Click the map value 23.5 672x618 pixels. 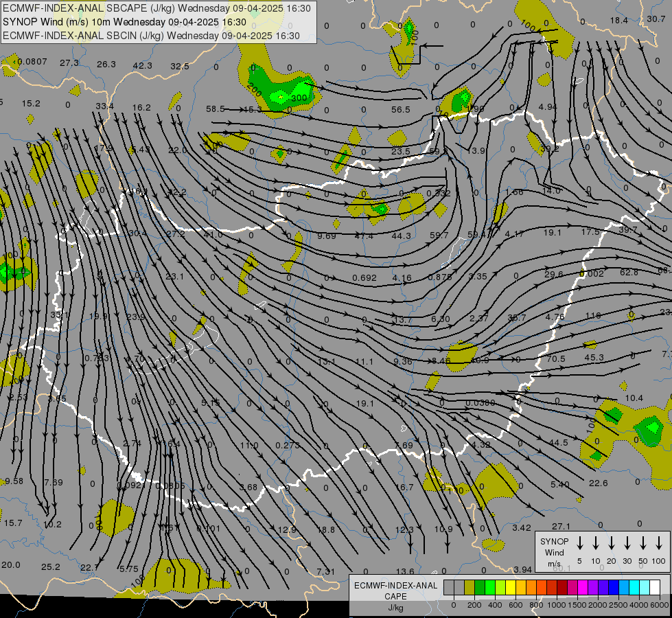pyautogui.click(x=401, y=151)
